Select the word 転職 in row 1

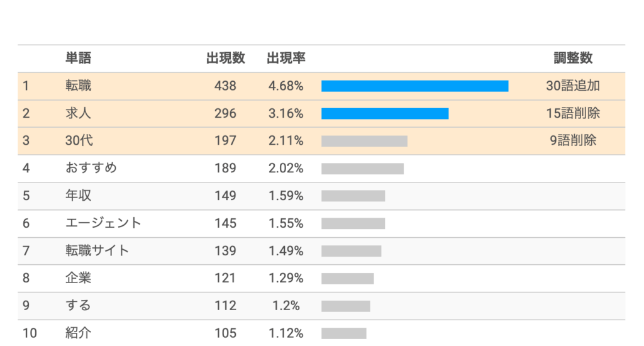pyautogui.click(x=78, y=86)
